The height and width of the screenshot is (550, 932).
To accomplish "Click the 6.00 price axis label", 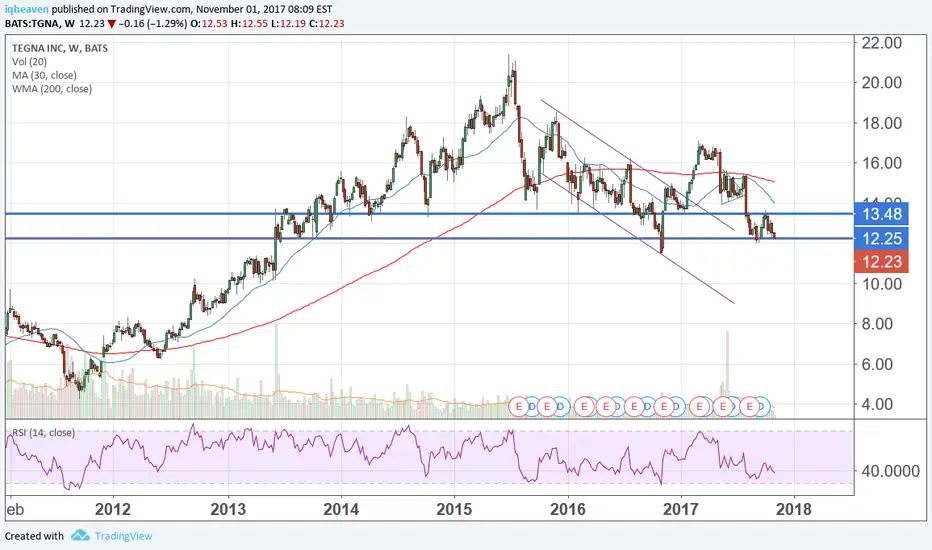I will [877, 364].
